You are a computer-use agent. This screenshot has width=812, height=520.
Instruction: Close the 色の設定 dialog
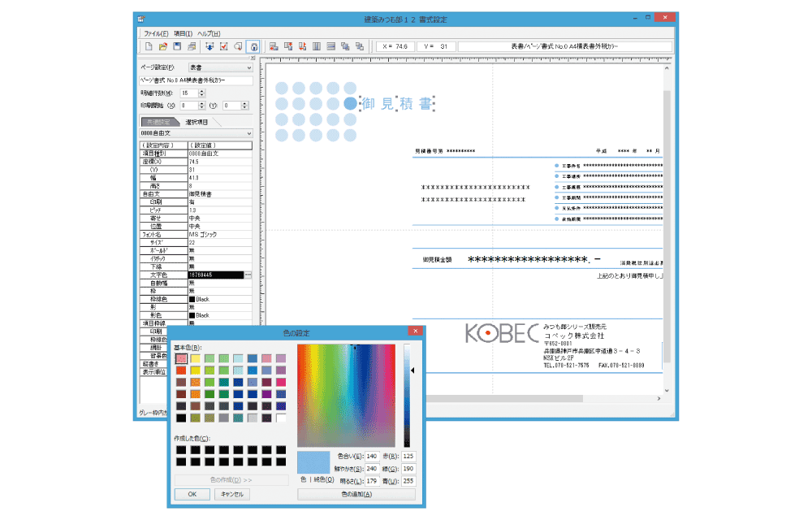pos(415,331)
